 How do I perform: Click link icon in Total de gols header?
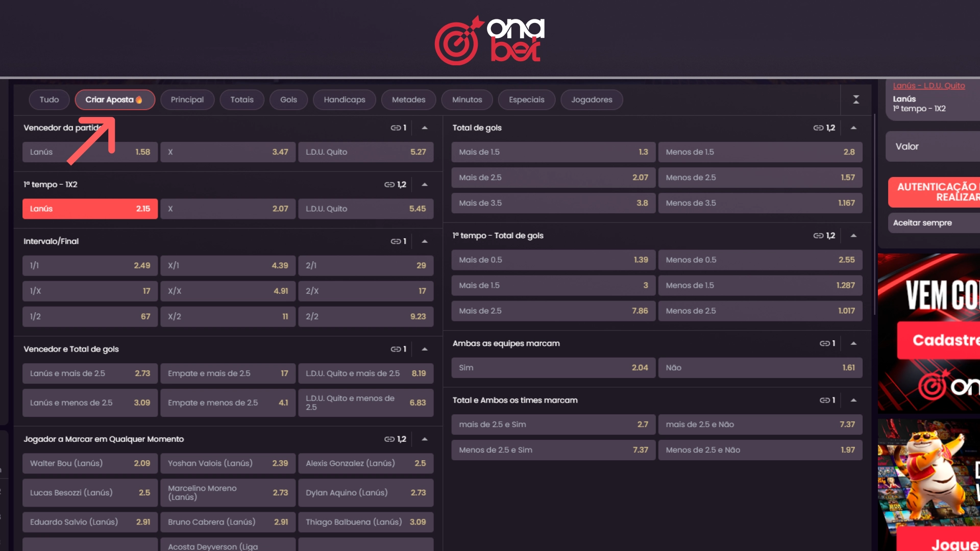[818, 128]
